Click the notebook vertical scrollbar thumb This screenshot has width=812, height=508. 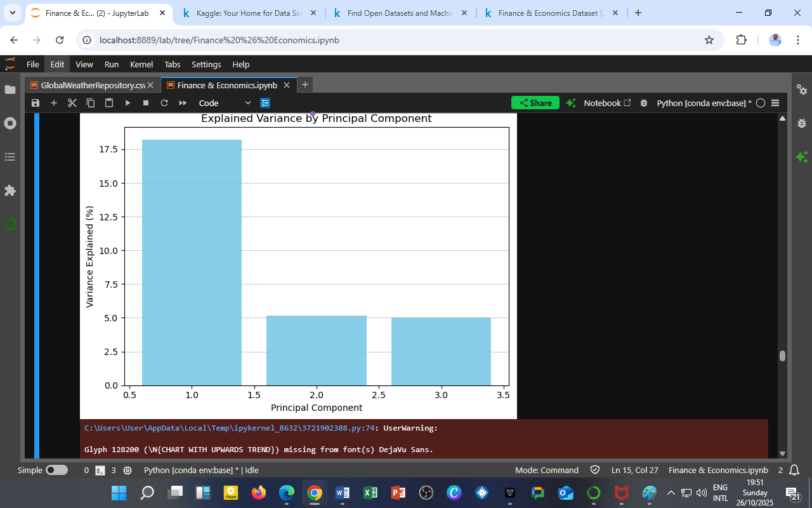pyautogui.click(x=782, y=356)
